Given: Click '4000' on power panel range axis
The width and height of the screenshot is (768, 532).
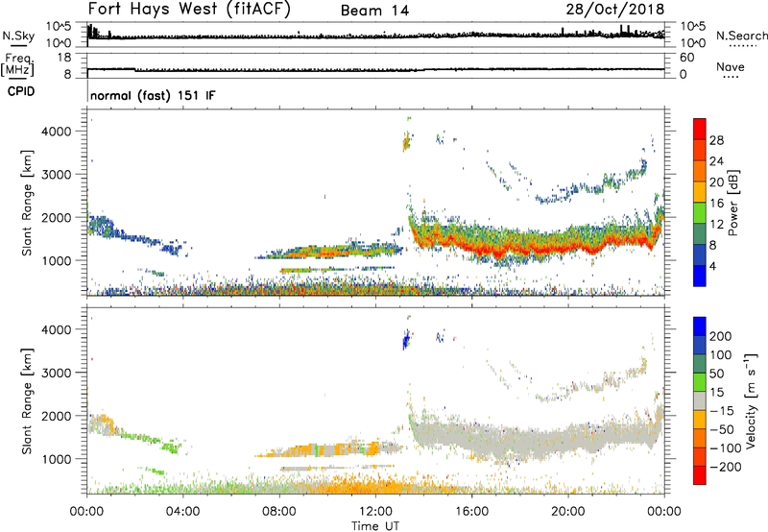Looking at the screenshot, I should coord(57,132).
